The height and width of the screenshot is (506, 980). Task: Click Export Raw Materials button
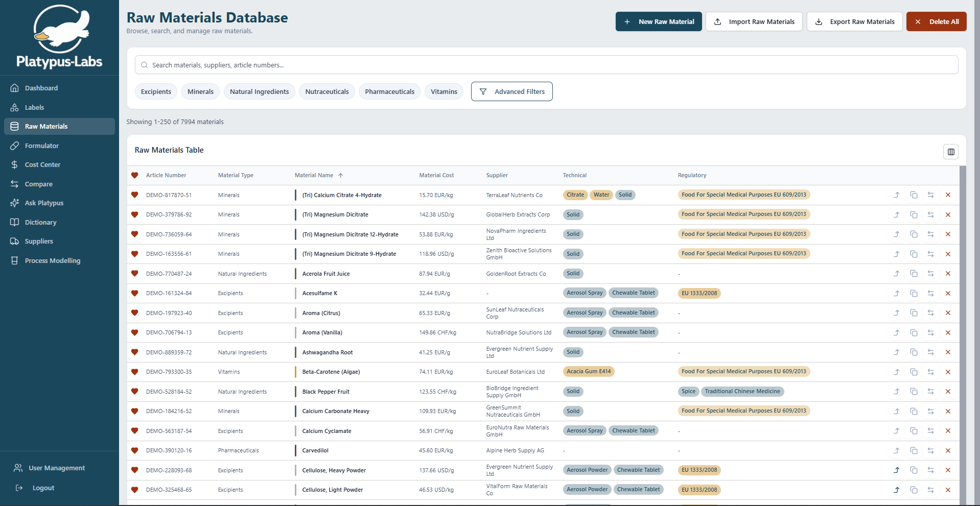click(x=855, y=22)
